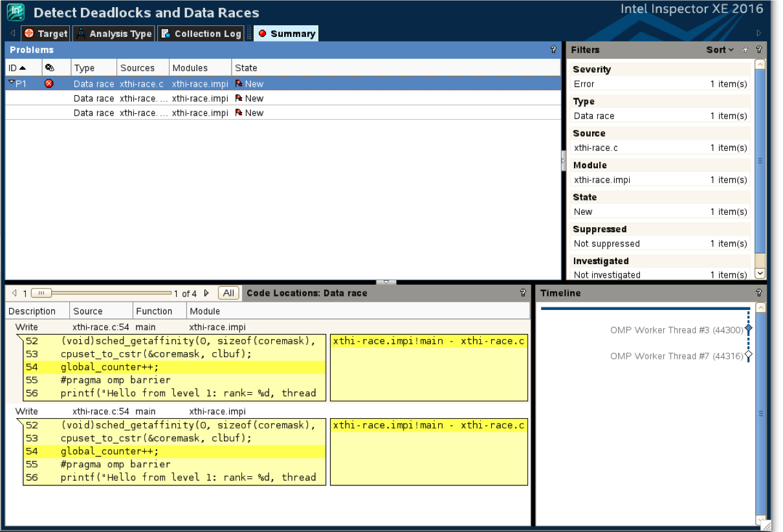Switch to the Summary tab

(286, 33)
